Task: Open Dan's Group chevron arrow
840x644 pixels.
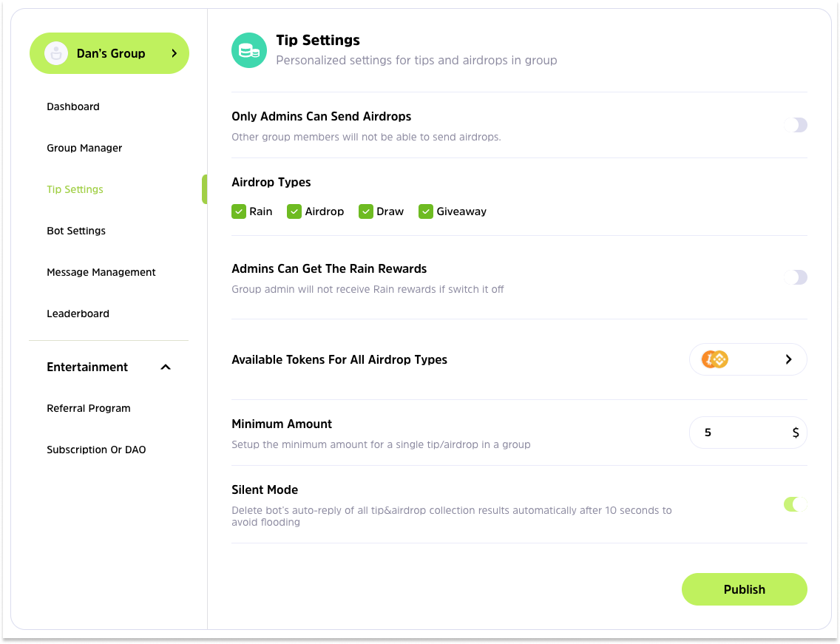Action: click(x=175, y=53)
